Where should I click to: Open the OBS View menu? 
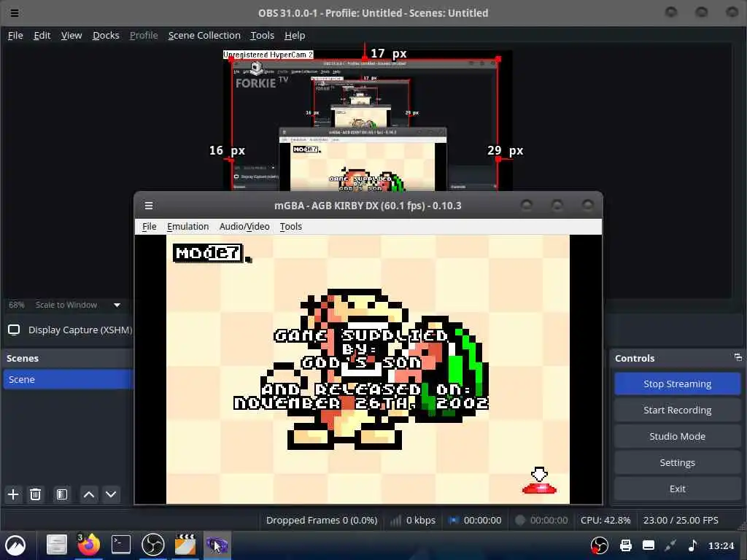[71, 35]
